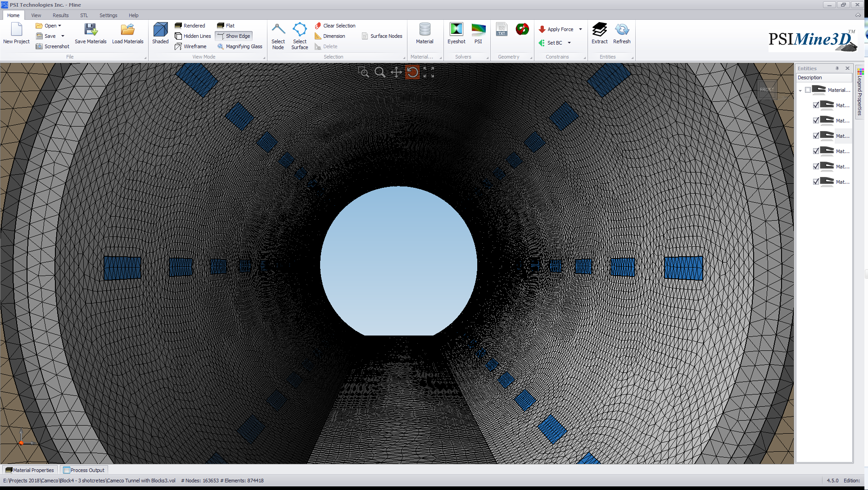Image resolution: width=868 pixels, height=490 pixels.
Task: Open the Process Output bottom tab
Action: coord(84,470)
